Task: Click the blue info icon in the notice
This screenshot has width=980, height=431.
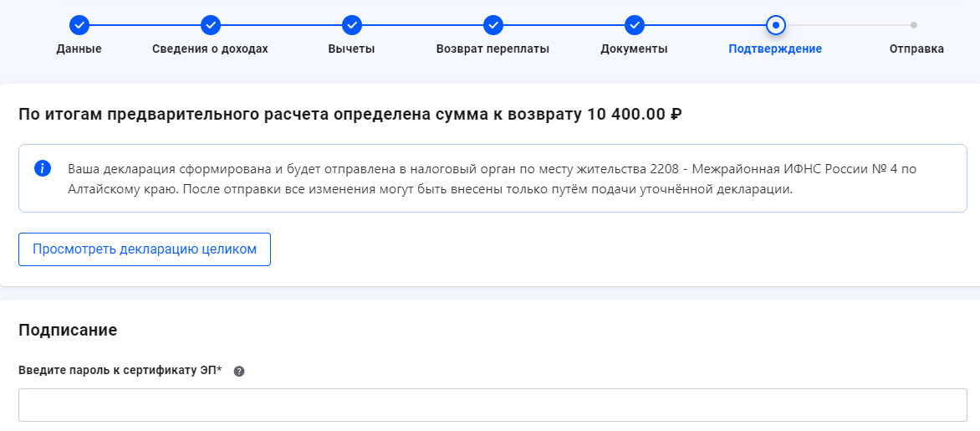Action: pyautogui.click(x=43, y=168)
